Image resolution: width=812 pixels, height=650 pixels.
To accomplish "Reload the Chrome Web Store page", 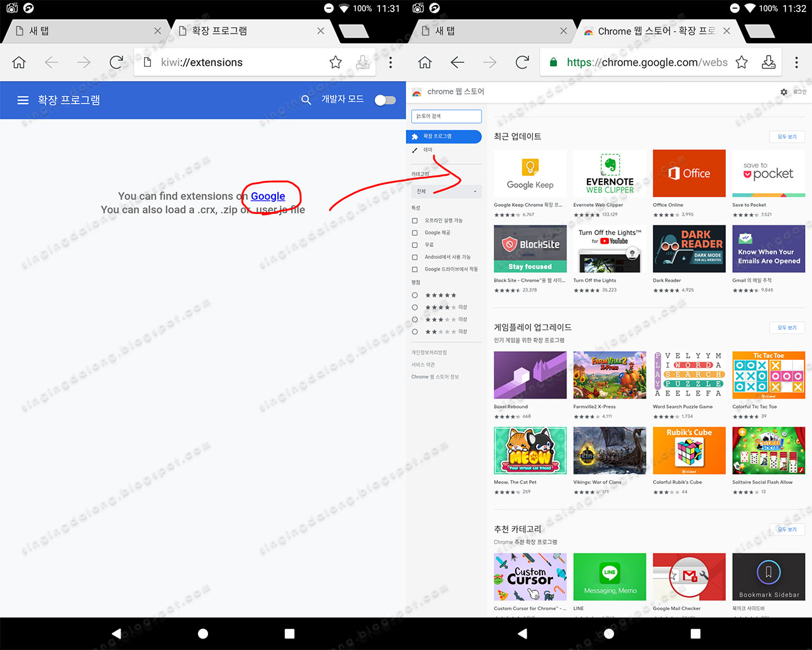I will tap(522, 62).
